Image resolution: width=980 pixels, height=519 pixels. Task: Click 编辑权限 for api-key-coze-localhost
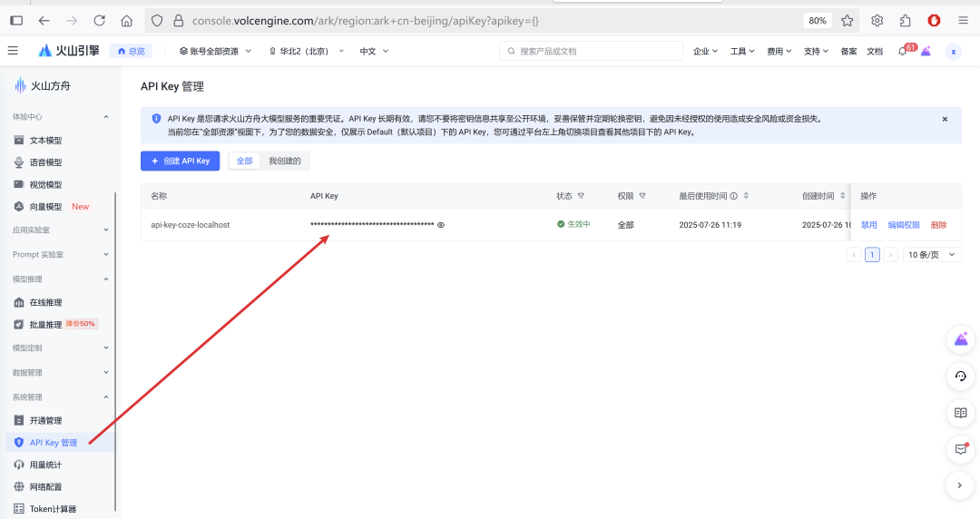[x=904, y=225]
